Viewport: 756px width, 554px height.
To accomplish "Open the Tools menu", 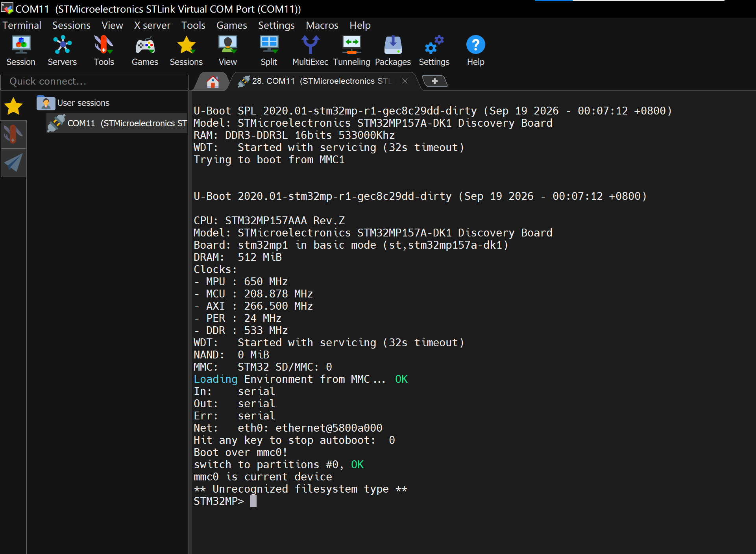I will (x=193, y=25).
